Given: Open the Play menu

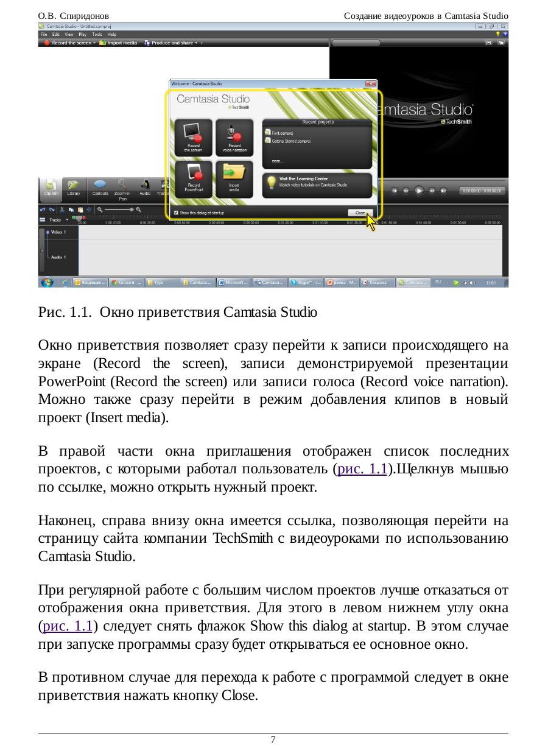Looking at the screenshot, I should 82,35.
